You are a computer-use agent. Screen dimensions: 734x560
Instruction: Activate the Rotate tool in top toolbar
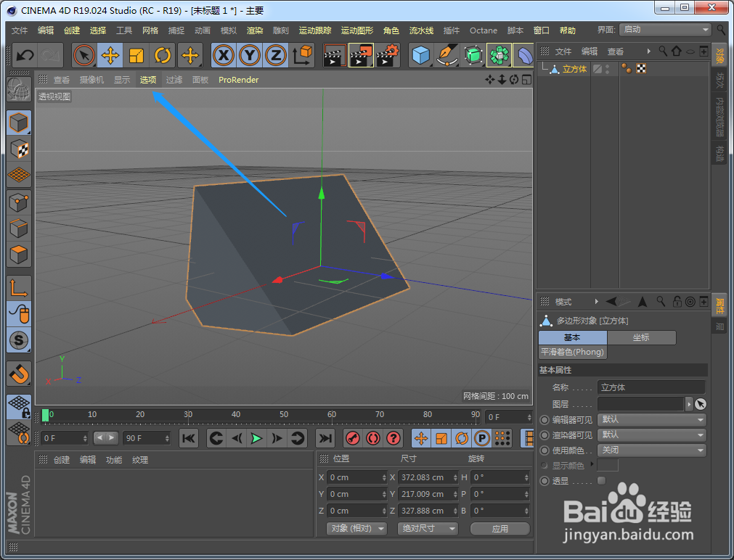tap(163, 56)
